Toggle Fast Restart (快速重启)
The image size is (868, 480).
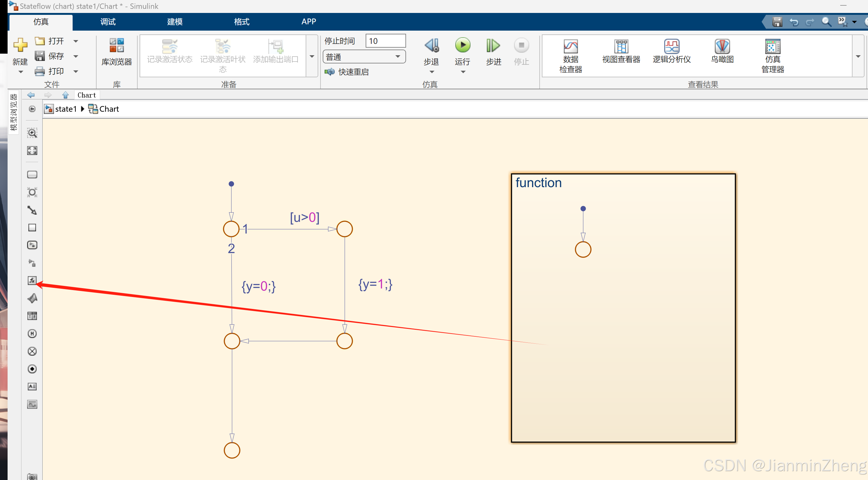tap(347, 72)
